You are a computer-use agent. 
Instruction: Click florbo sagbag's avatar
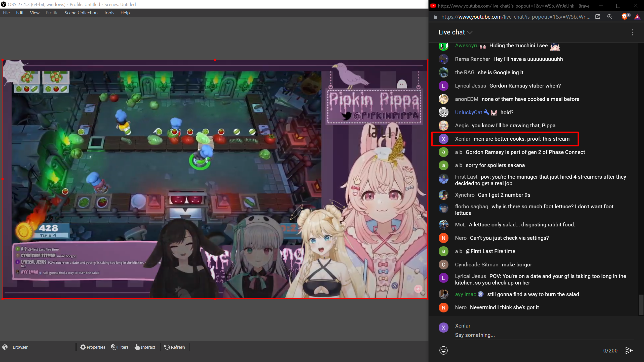coord(443,208)
